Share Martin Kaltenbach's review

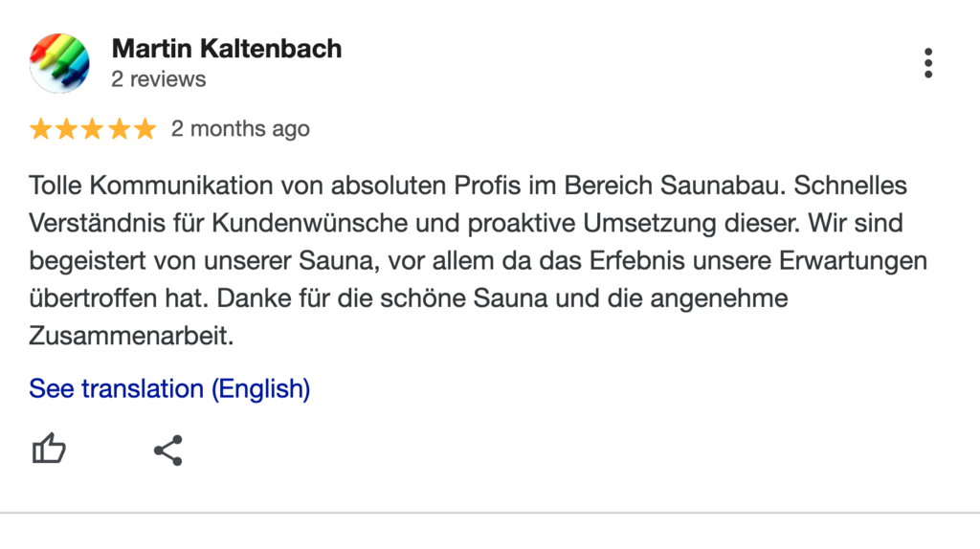167,450
